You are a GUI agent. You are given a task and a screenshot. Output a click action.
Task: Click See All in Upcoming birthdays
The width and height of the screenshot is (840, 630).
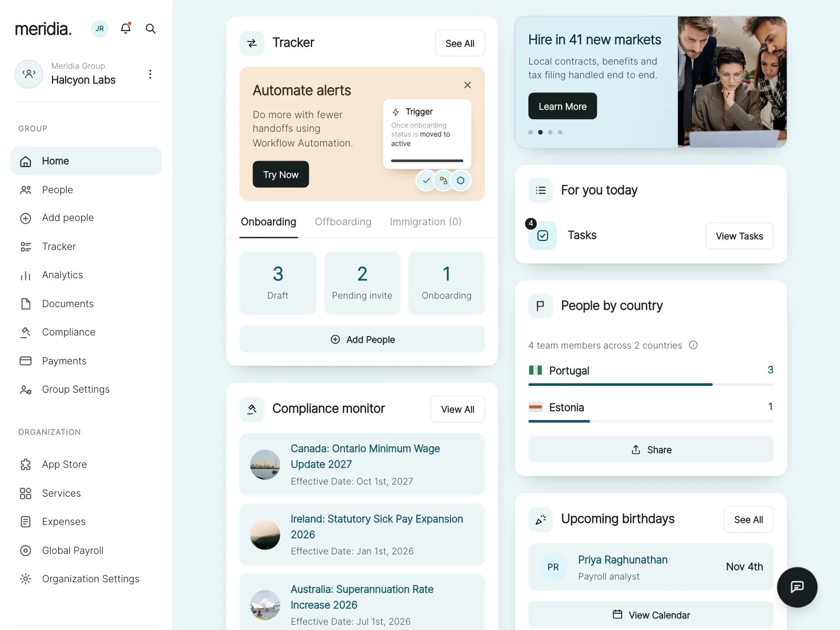[749, 520]
